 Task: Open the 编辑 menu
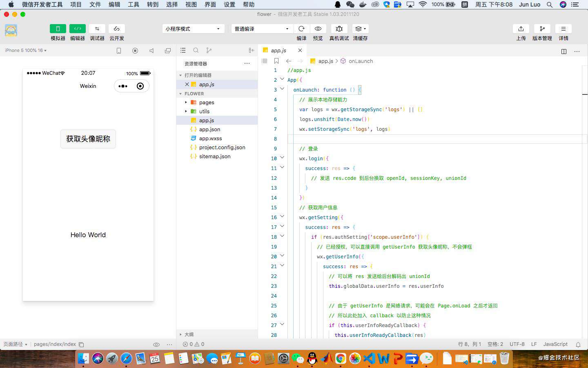click(114, 4)
